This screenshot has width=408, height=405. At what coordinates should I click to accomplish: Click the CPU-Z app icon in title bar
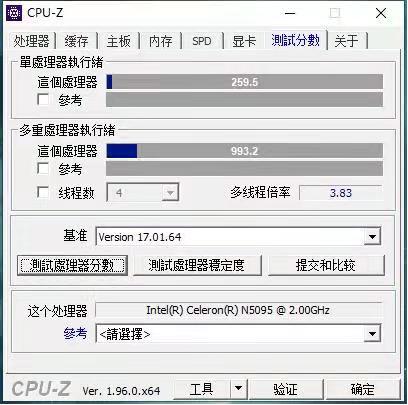(x=14, y=13)
